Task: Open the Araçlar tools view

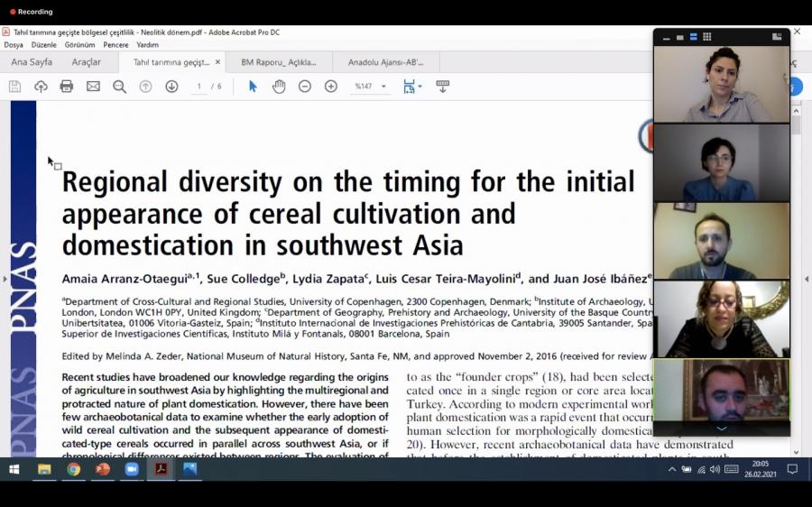Action: tap(87, 62)
